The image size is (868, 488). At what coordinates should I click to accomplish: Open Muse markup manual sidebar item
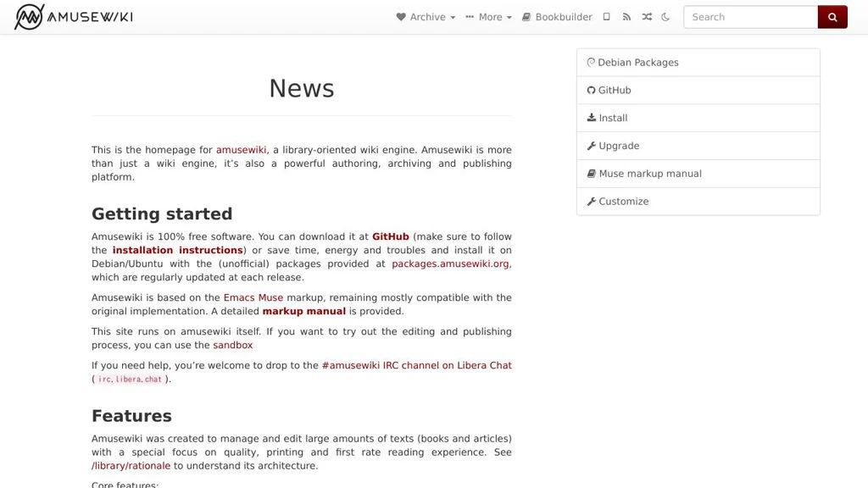[x=698, y=174]
